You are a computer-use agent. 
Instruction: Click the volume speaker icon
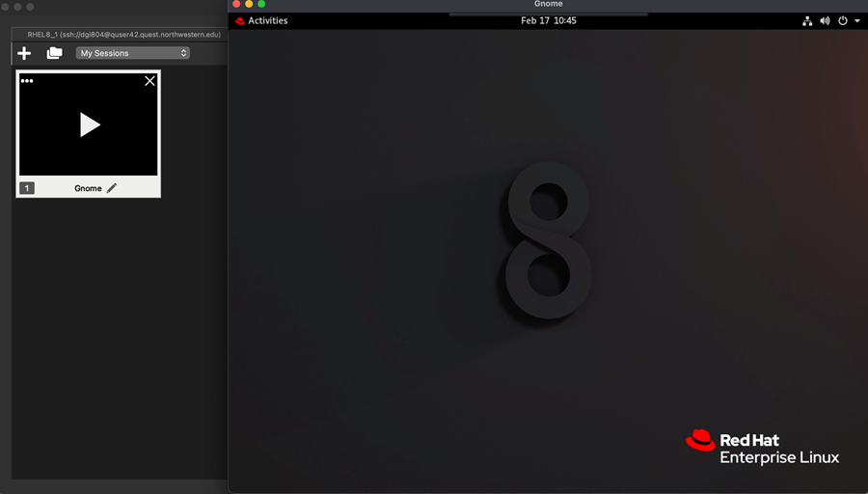(825, 21)
